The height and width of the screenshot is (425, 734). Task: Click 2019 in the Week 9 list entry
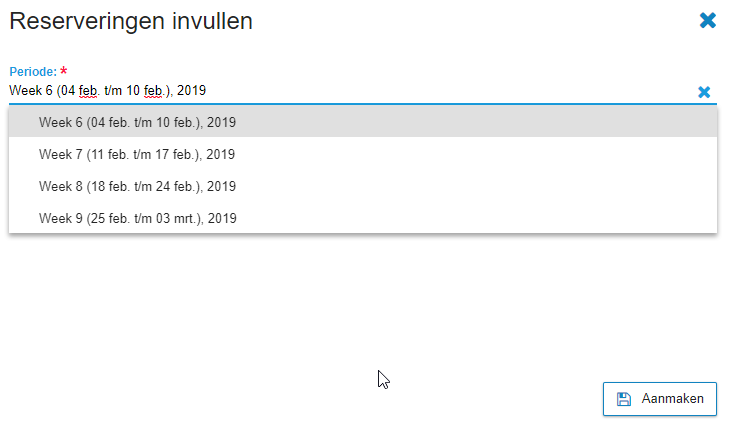(x=222, y=218)
